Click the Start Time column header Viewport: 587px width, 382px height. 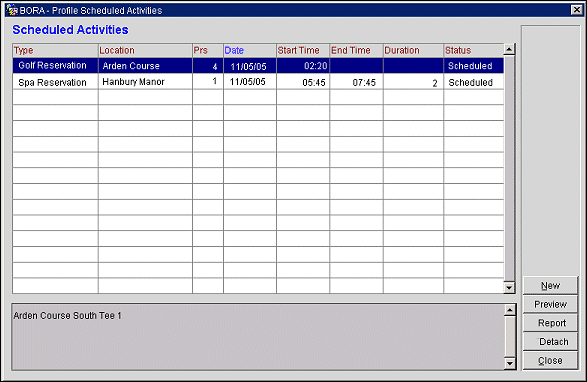tap(303, 50)
